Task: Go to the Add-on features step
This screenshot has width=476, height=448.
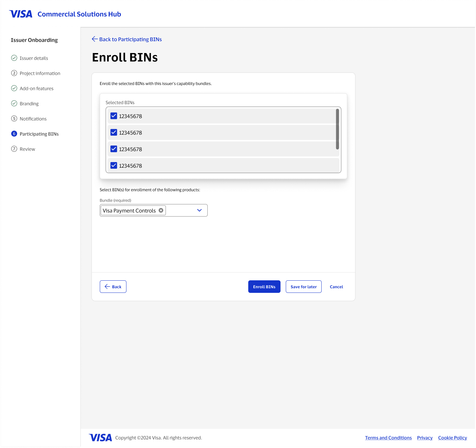Action: pyautogui.click(x=37, y=89)
